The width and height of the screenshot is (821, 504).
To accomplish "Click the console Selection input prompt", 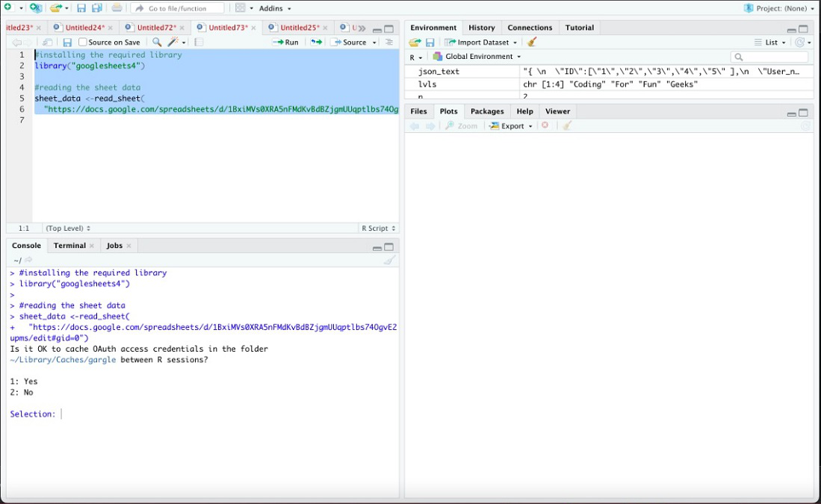I will click(62, 414).
